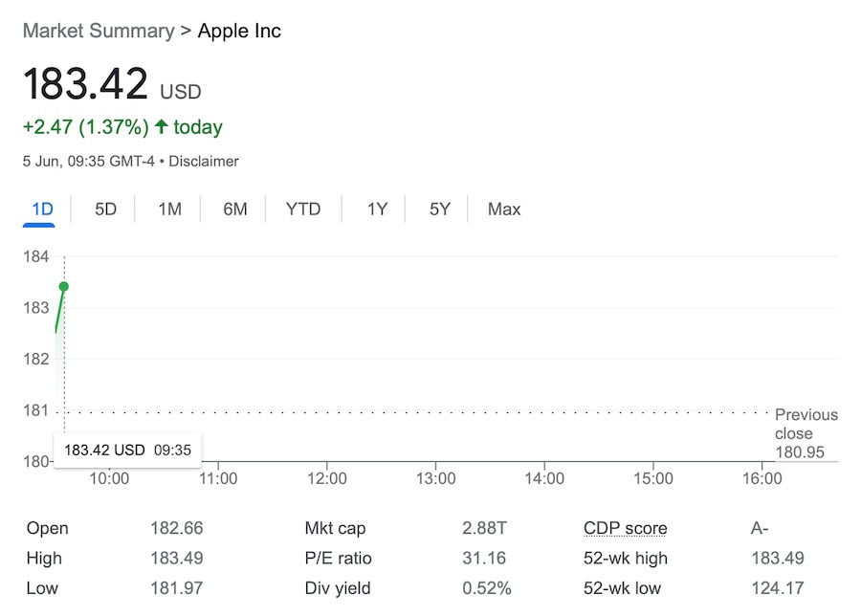Click the large 183.42 price figure
The width and height of the screenshot is (861, 616).
85,84
